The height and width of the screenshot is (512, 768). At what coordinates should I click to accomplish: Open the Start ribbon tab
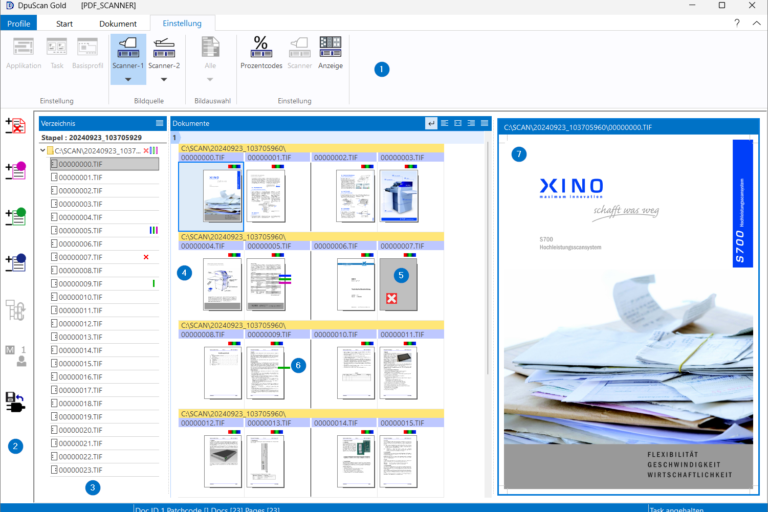click(x=64, y=22)
